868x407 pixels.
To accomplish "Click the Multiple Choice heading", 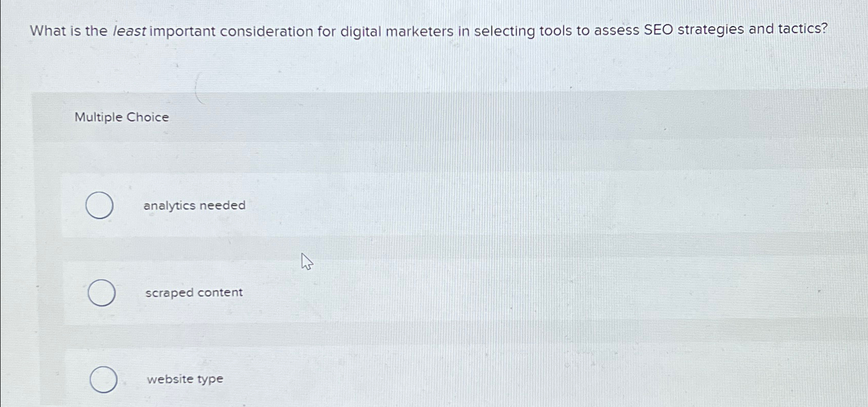I will 122,117.
